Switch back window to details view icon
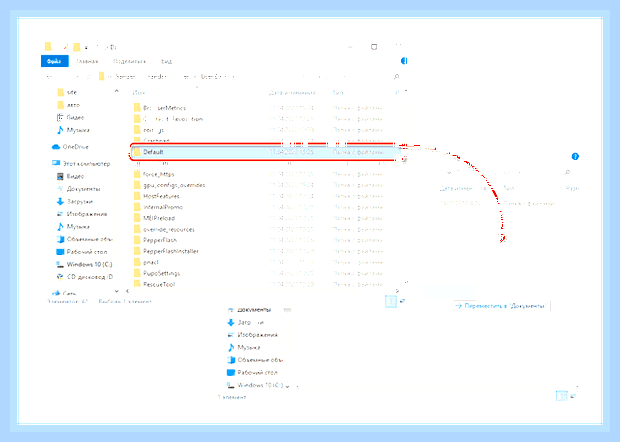This screenshot has height=442, width=620. coord(561,396)
